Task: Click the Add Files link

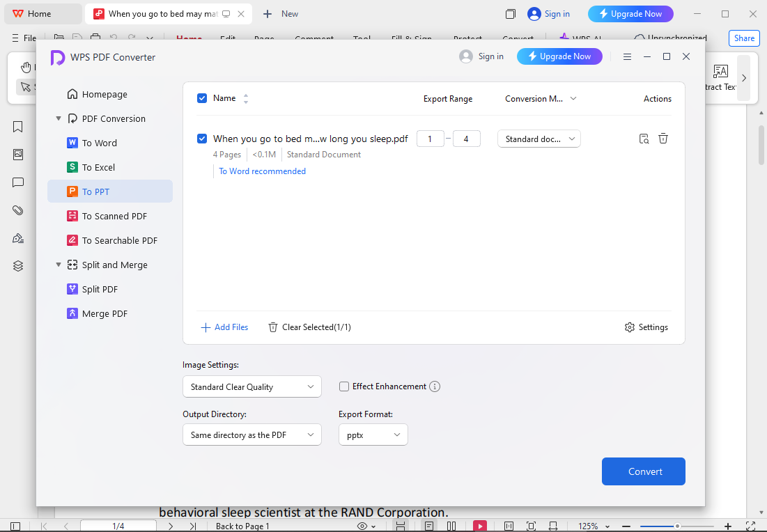Action: point(224,327)
